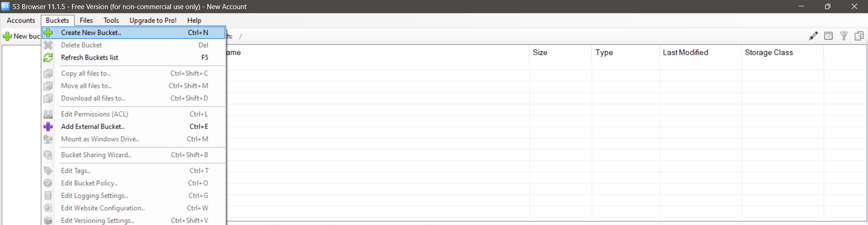This screenshot has width=868, height=225.
Task: Click the copy path icon at far right
Action: pyautogui.click(x=859, y=36)
